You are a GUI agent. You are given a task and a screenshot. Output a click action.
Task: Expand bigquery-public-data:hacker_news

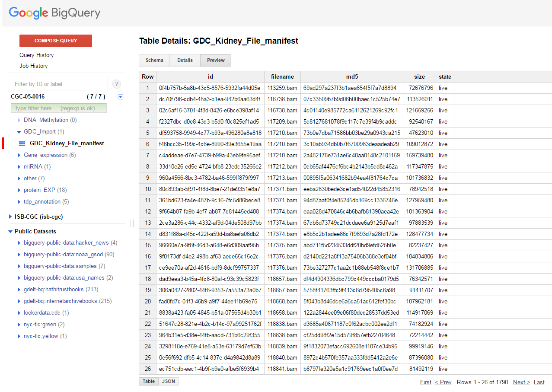19,243
